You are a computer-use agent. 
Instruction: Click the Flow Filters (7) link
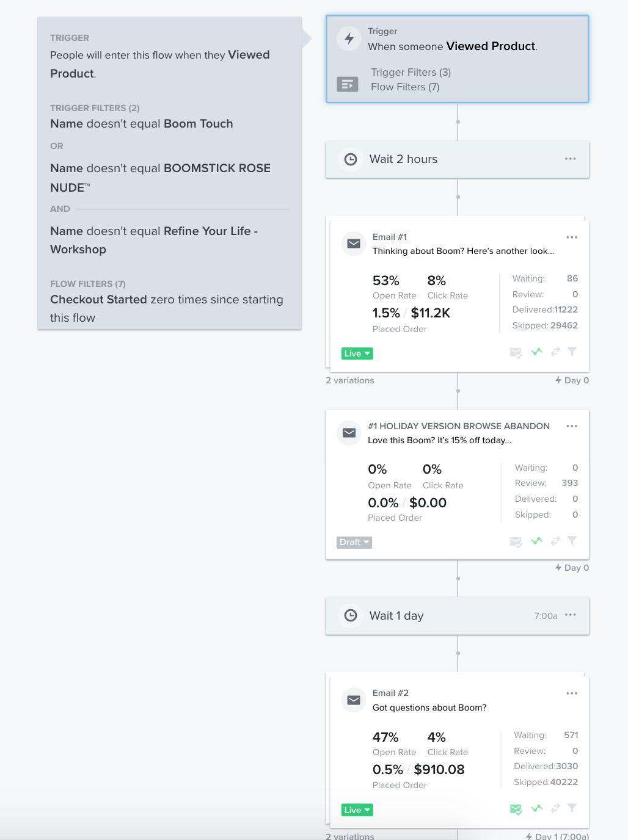pyautogui.click(x=405, y=87)
